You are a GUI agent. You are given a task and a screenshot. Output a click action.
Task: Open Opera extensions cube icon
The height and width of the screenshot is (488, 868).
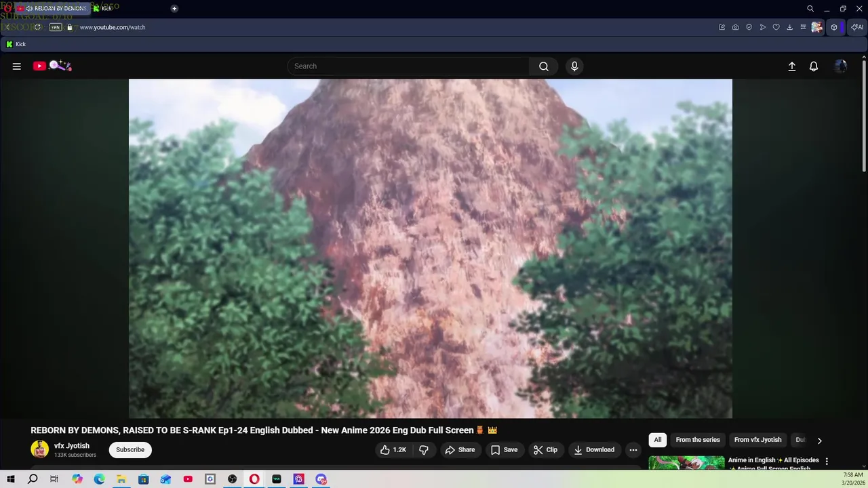pos(834,27)
